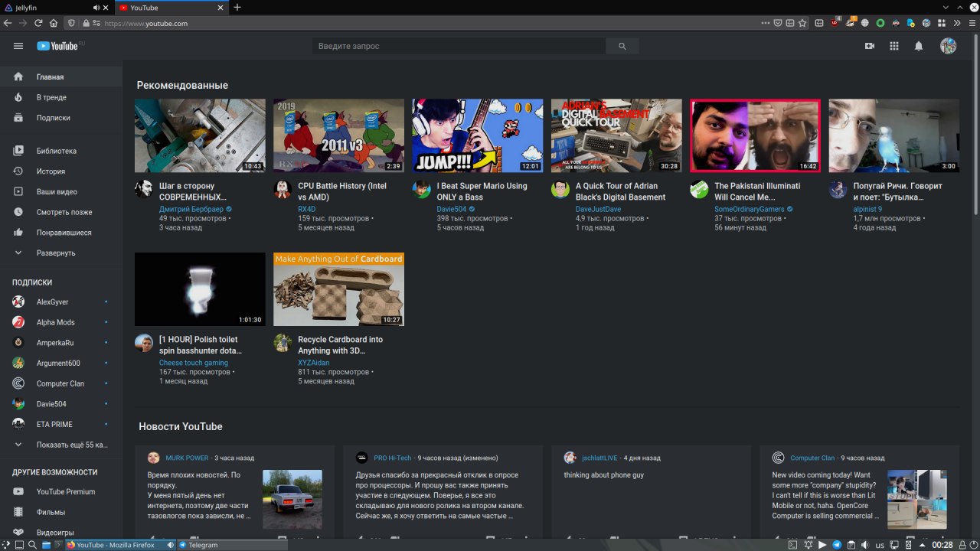Go to the browser home page
Screen dimensions: 980x551
[x=54, y=23]
